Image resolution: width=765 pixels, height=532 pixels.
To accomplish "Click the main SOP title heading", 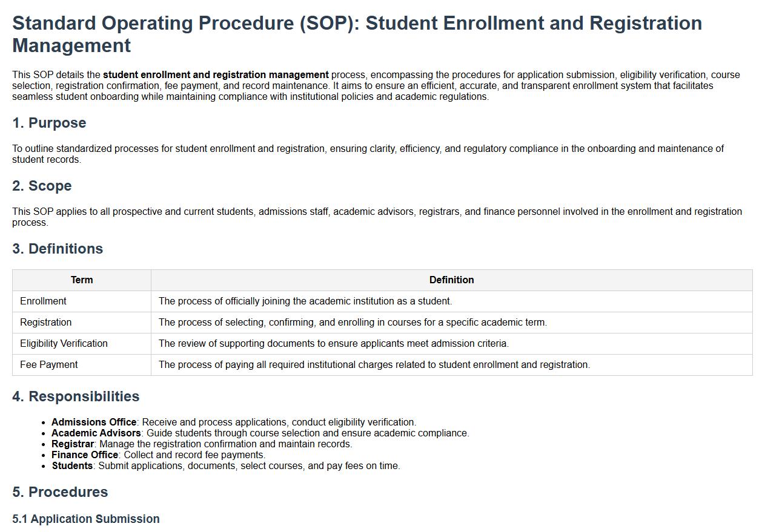I will click(x=357, y=34).
